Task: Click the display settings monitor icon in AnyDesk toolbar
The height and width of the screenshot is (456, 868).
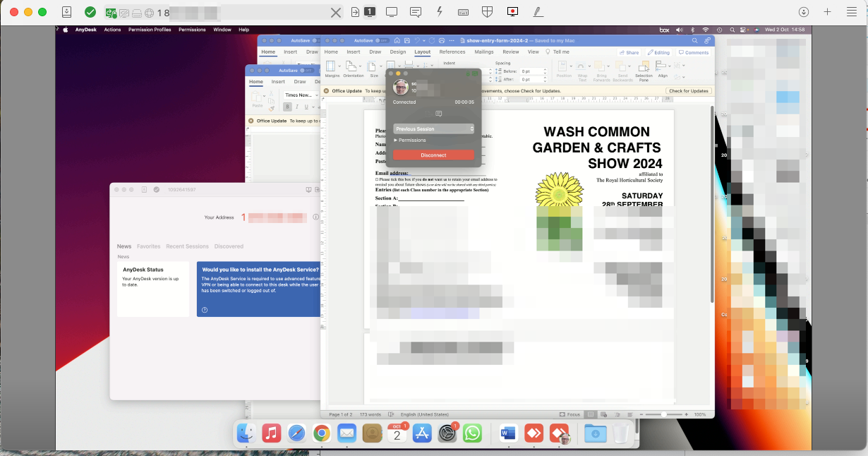Action: [x=392, y=12]
